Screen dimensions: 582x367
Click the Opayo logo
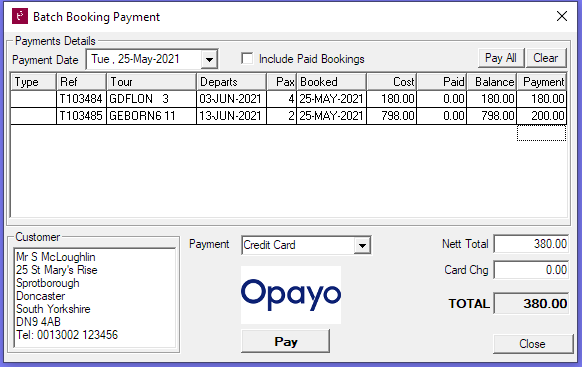point(291,295)
